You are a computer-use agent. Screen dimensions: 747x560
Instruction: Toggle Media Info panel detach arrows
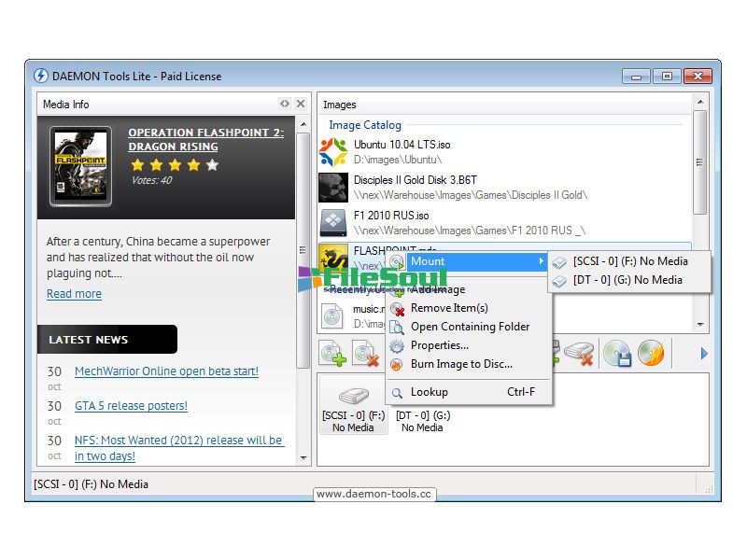pyautogui.click(x=285, y=104)
